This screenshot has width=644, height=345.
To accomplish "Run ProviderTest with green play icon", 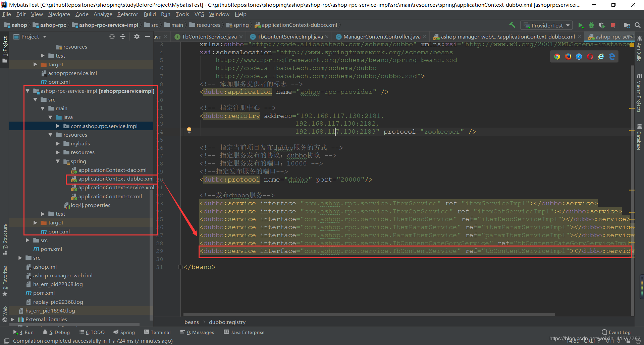I will point(581,25).
